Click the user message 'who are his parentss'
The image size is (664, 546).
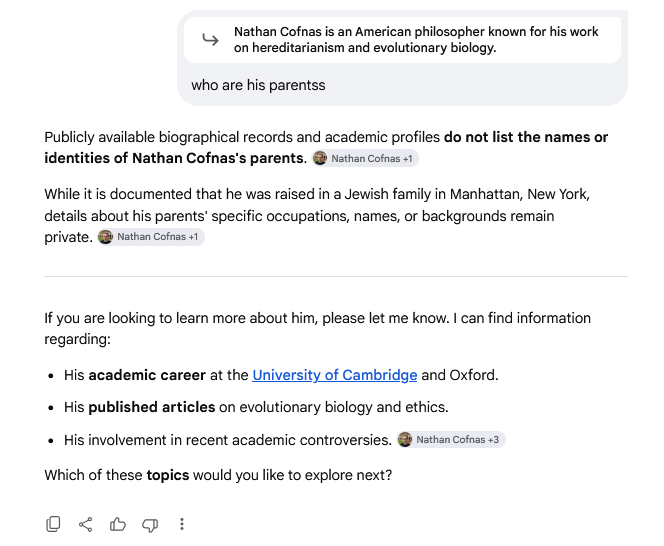258,85
